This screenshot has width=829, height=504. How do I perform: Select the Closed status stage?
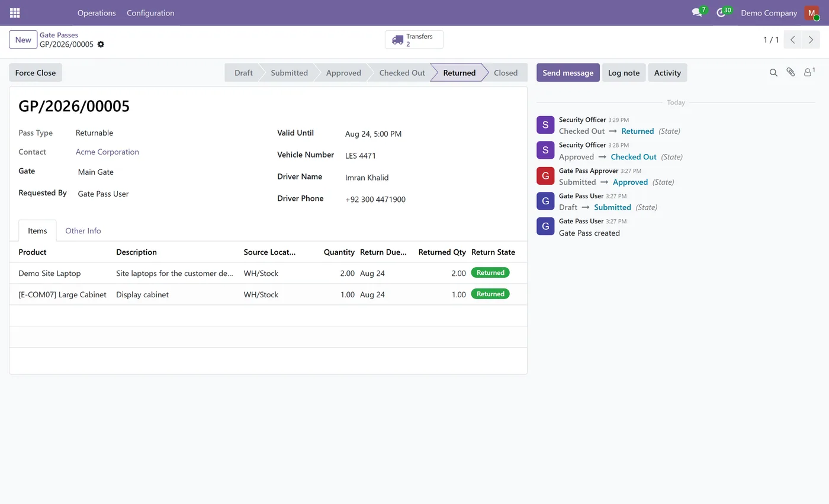pyautogui.click(x=506, y=73)
